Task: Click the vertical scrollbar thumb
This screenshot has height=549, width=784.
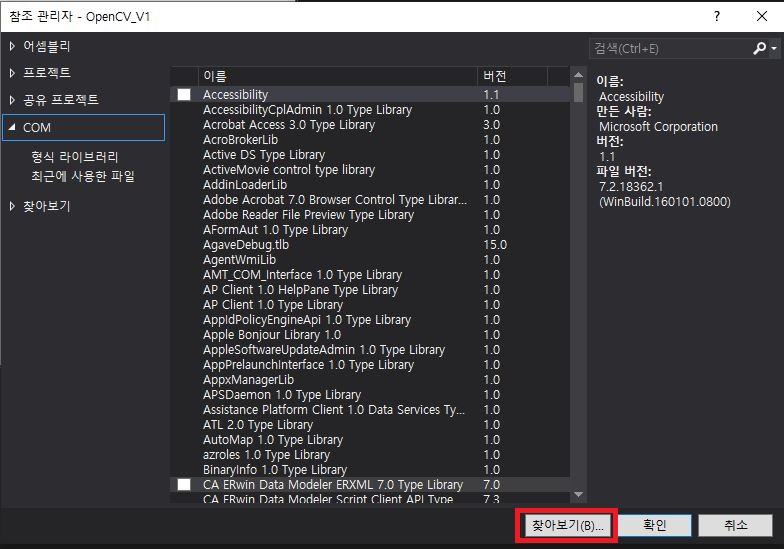Action: click(578, 92)
